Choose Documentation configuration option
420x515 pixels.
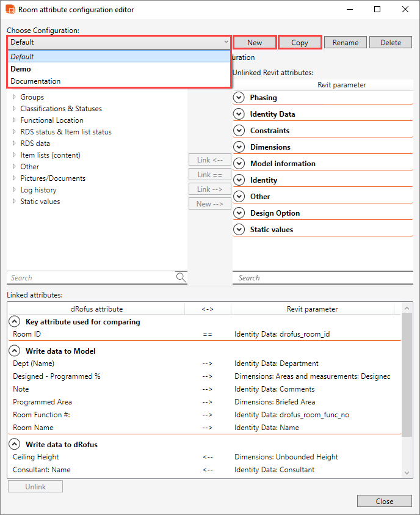(35, 81)
